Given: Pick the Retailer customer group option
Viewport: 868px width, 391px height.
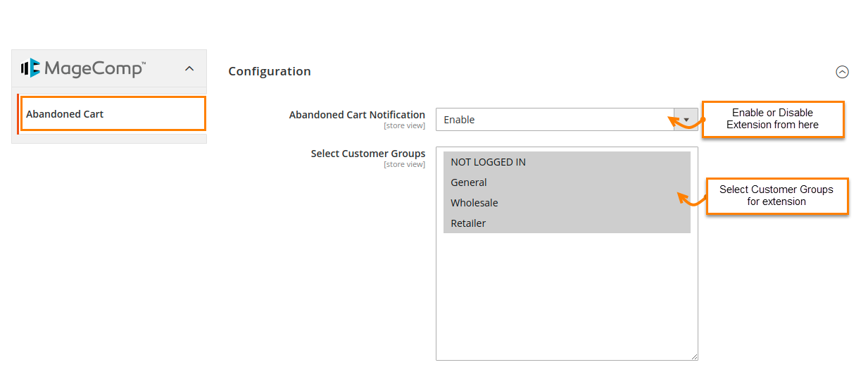Looking at the screenshot, I should 468,223.
